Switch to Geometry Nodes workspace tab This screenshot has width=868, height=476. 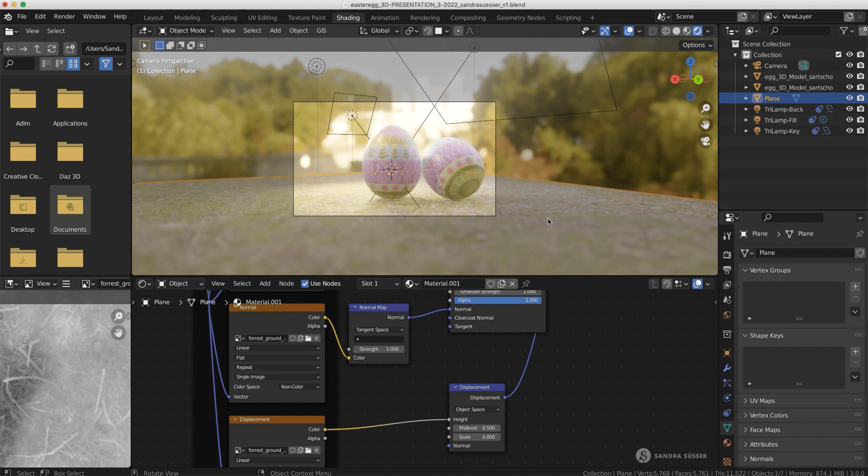coord(521,18)
